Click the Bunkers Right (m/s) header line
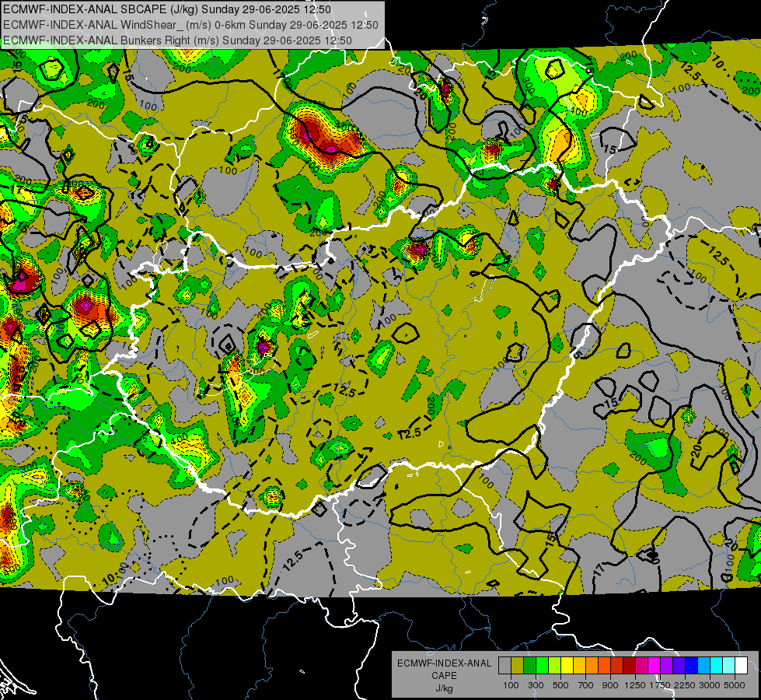 pyautogui.click(x=177, y=40)
